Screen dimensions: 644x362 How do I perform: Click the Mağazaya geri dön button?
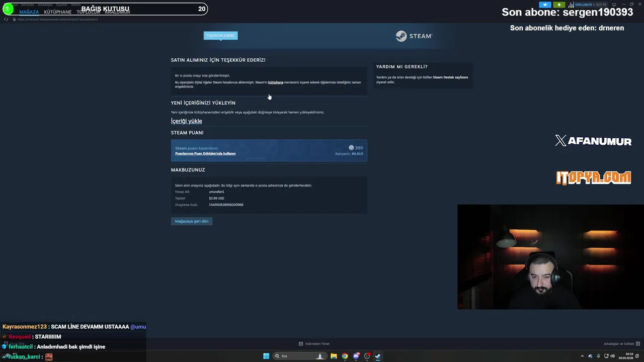click(x=192, y=221)
